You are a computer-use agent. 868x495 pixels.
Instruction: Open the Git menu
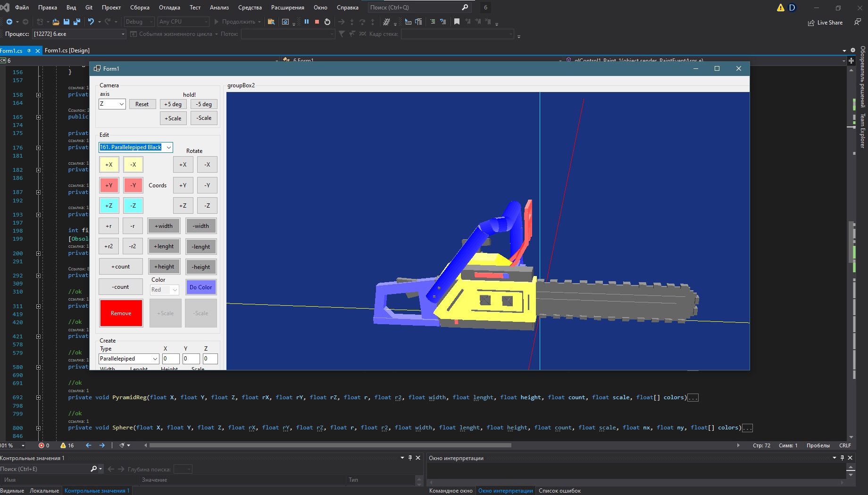(x=89, y=8)
